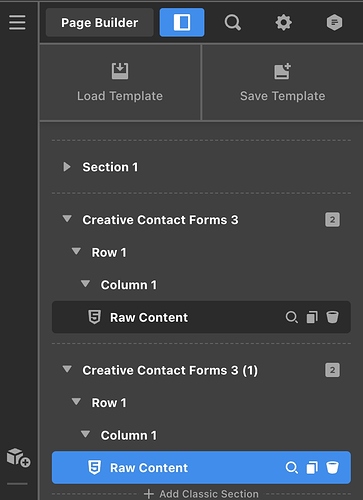
Task: Collapse Column 1 in the first form section
Action: point(86,284)
